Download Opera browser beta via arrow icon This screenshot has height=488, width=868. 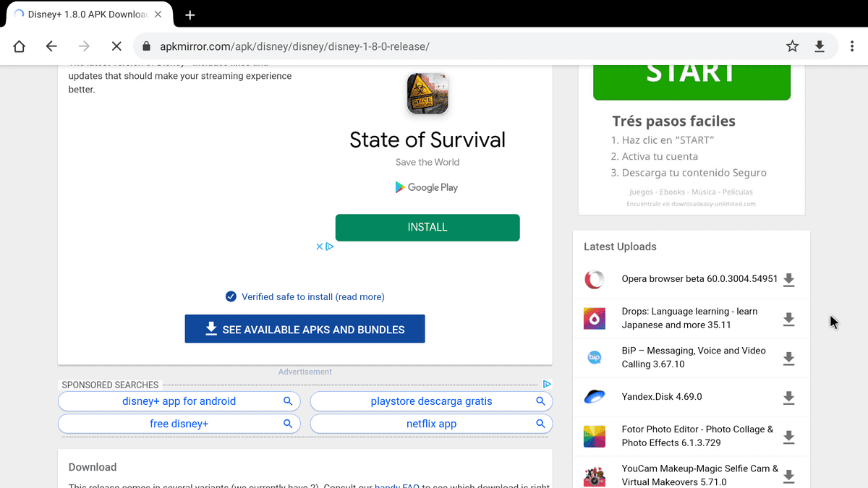coord(789,280)
